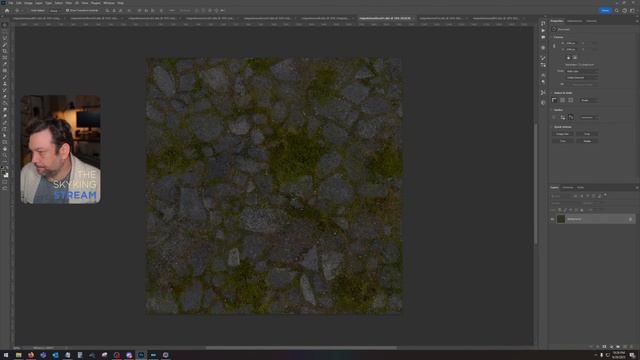Viewport: 640px width, 360px height.
Task: Toggle rulers icon in Rulers & Grids
Action: pos(554,100)
